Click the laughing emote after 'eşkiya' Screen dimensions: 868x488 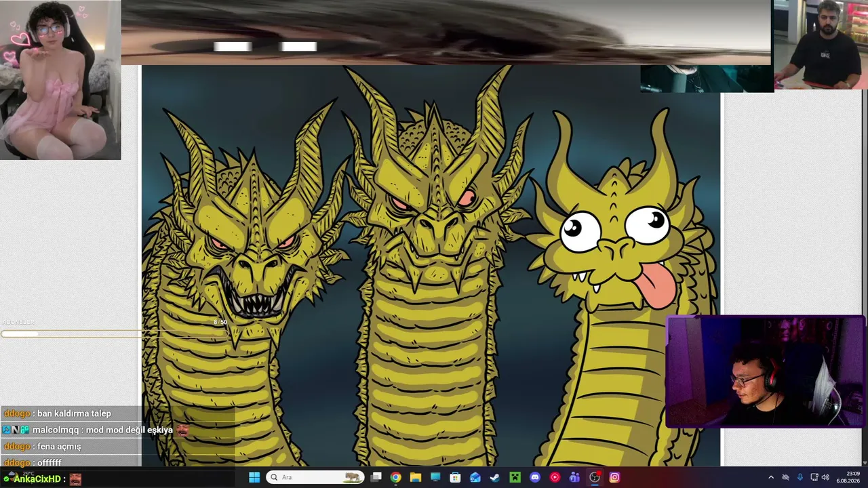pyautogui.click(x=182, y=430)
